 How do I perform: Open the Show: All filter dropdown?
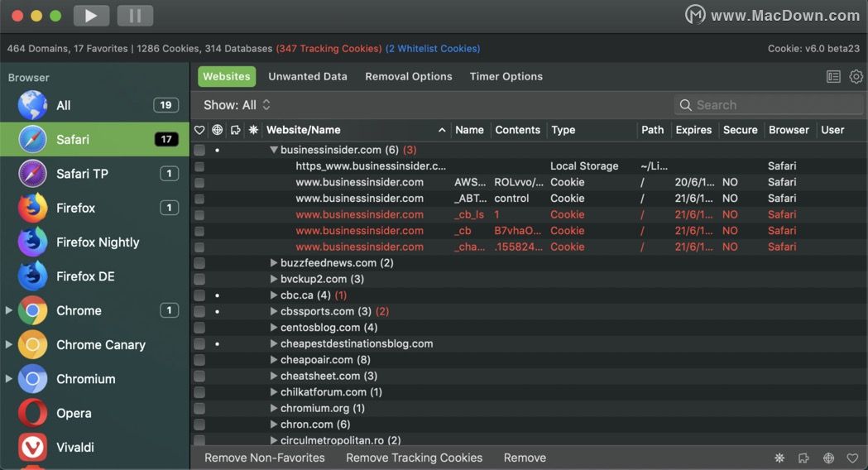(x=237, y=105)
